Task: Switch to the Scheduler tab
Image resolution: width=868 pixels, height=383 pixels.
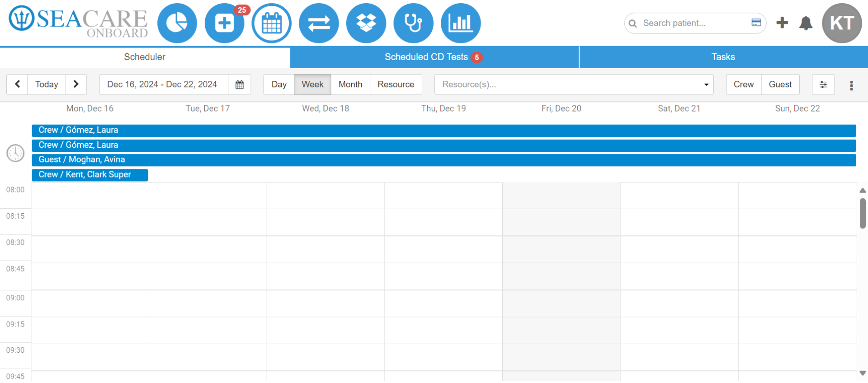Action: 145,57
